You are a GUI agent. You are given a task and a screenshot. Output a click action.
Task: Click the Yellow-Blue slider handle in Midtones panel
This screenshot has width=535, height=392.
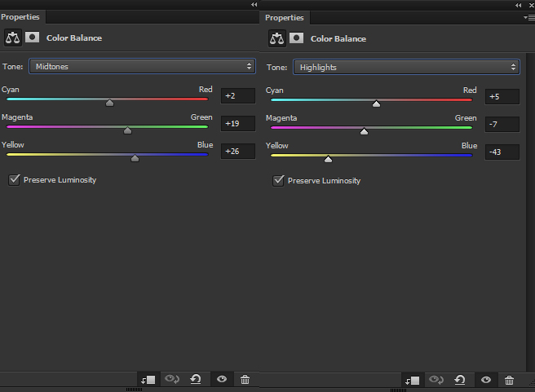[x=135, y=158]
